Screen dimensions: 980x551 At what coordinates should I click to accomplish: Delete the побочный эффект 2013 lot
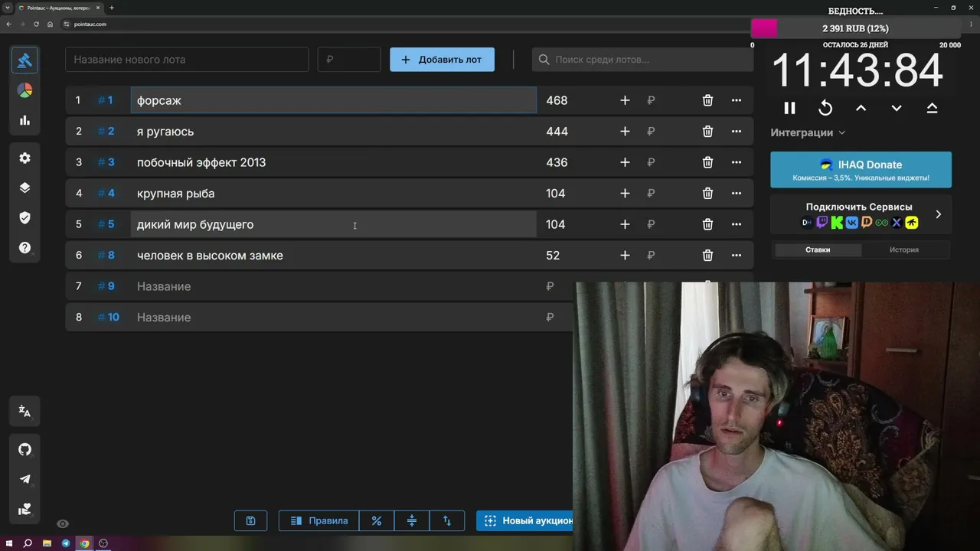pos(707,162)
